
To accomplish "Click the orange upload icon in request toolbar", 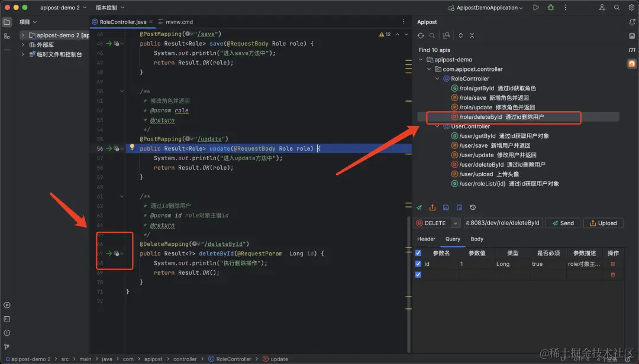I will coord(433,207).
